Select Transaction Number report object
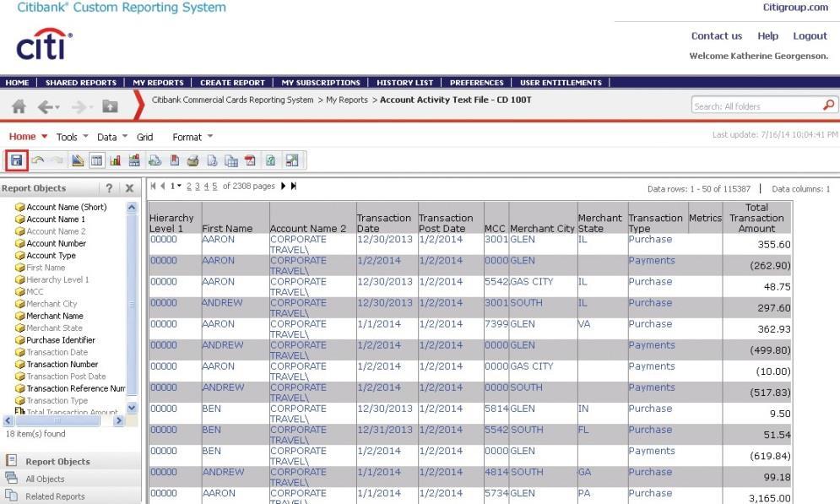 coord(62,364)
